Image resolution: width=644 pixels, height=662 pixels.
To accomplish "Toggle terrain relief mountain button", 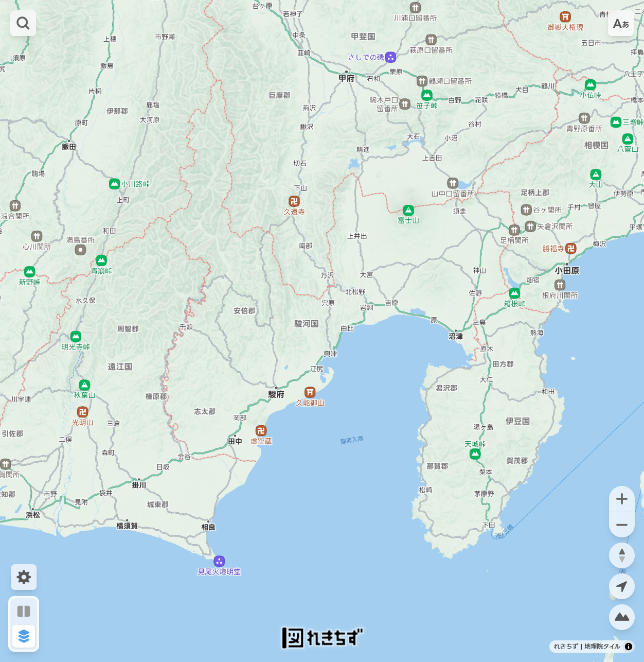I will [621, 617].
